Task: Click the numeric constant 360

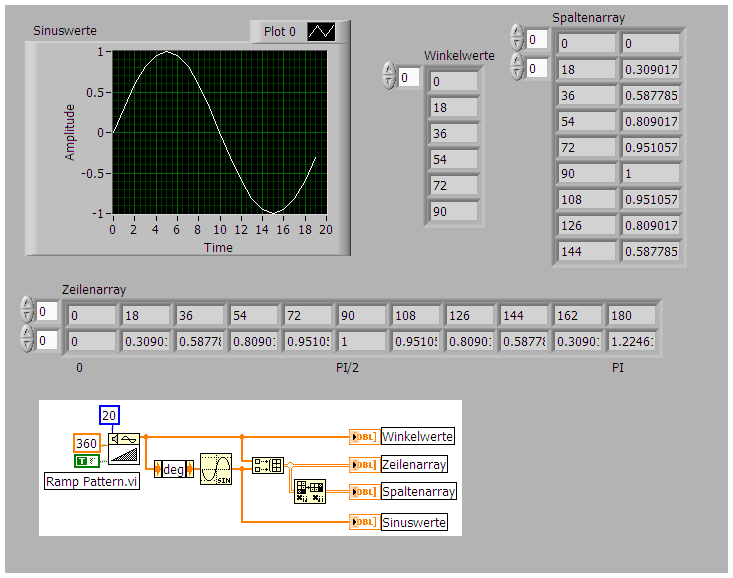Action: point(87,443)
